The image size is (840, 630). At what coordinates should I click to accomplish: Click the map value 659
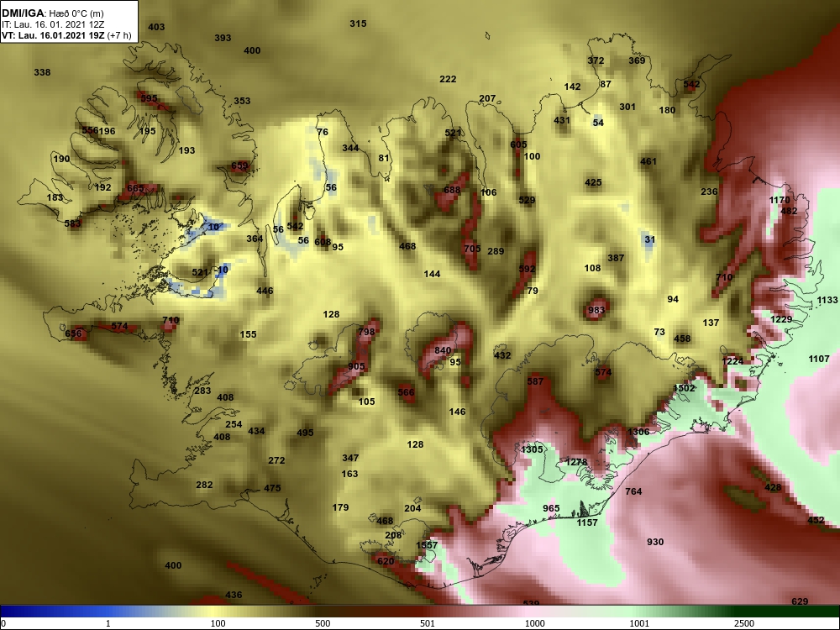239,165
